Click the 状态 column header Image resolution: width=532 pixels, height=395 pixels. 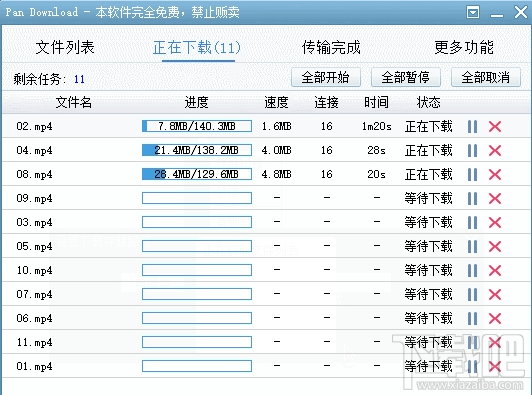tap(429, 102)
